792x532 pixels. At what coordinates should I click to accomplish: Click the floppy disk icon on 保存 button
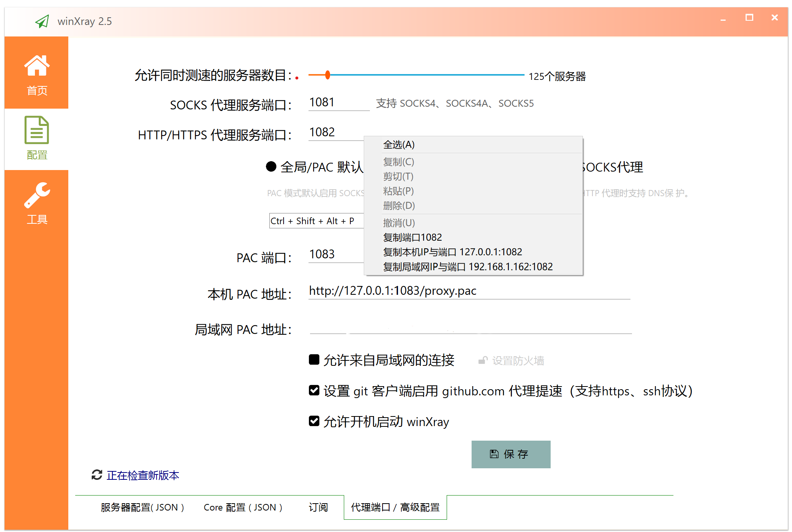[x=494, y=454]
